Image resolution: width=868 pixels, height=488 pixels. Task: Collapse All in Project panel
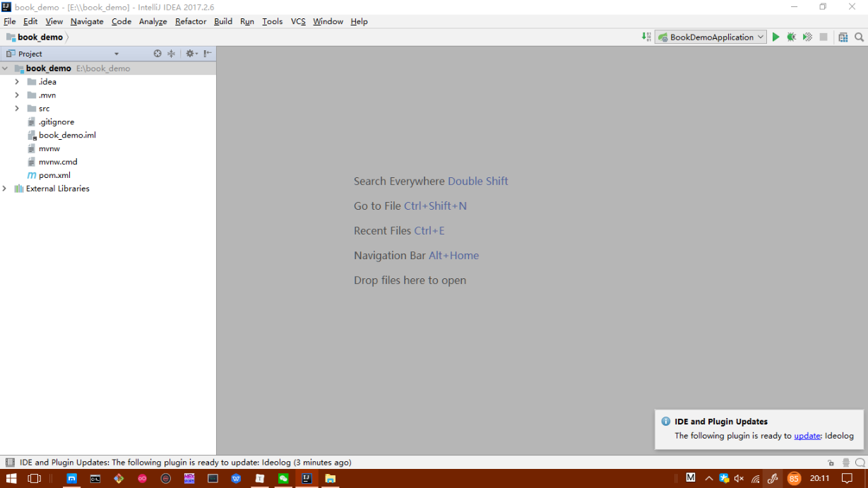171,54
